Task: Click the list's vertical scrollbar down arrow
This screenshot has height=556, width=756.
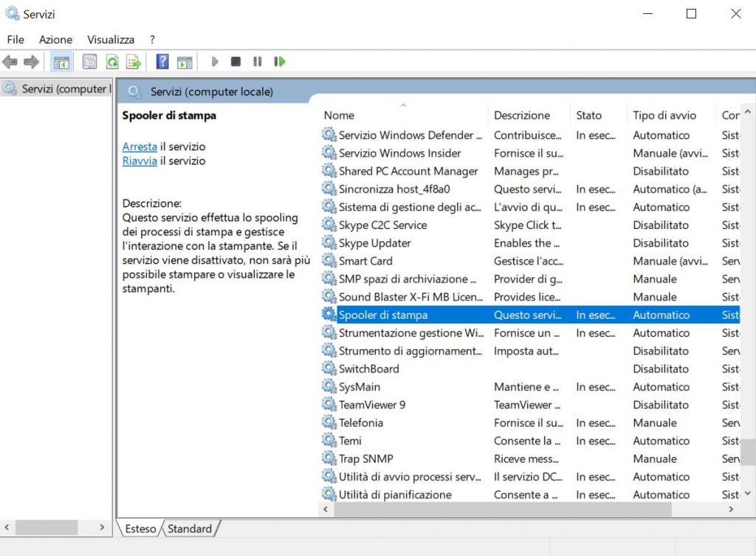Action: pos(748,493)
